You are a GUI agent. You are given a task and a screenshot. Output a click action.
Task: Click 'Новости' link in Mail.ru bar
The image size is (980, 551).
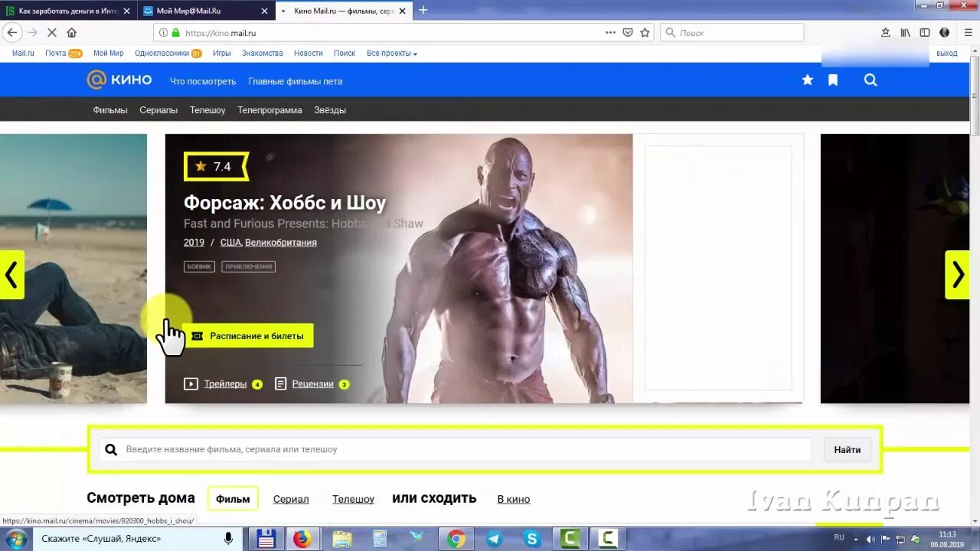tap(309, 54)
